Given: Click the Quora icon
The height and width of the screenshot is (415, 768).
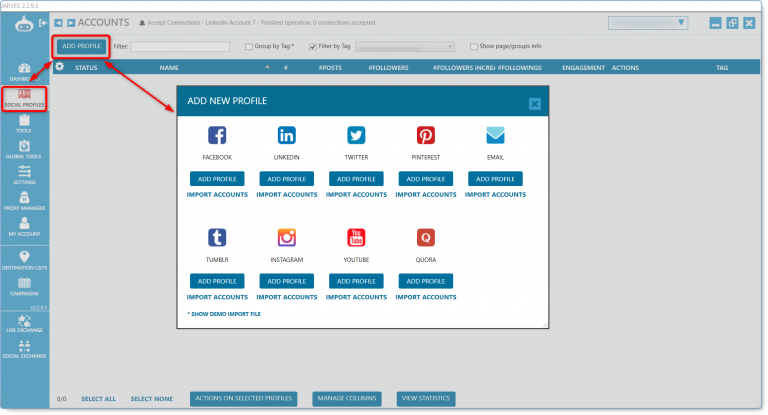Looking at the screenshot, I should (x=425, y=237).
